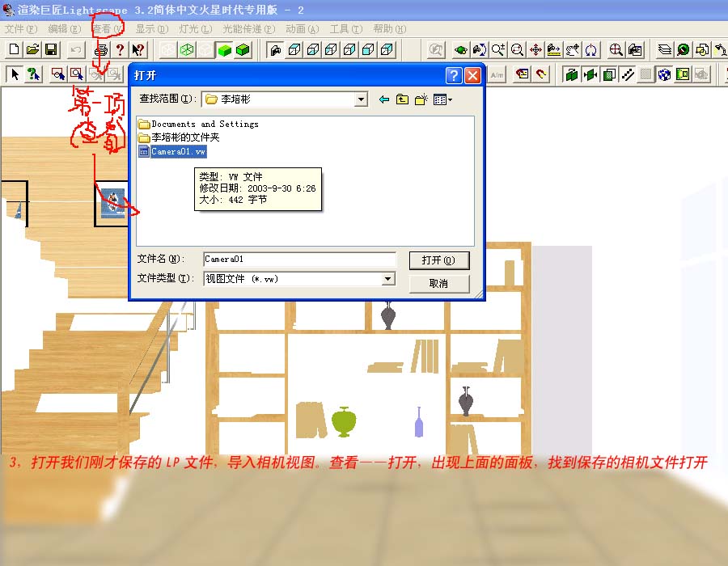The image size is (728, 566).
Task: Open the 光能传递(P) menu
Action: [x=249, y=29]
